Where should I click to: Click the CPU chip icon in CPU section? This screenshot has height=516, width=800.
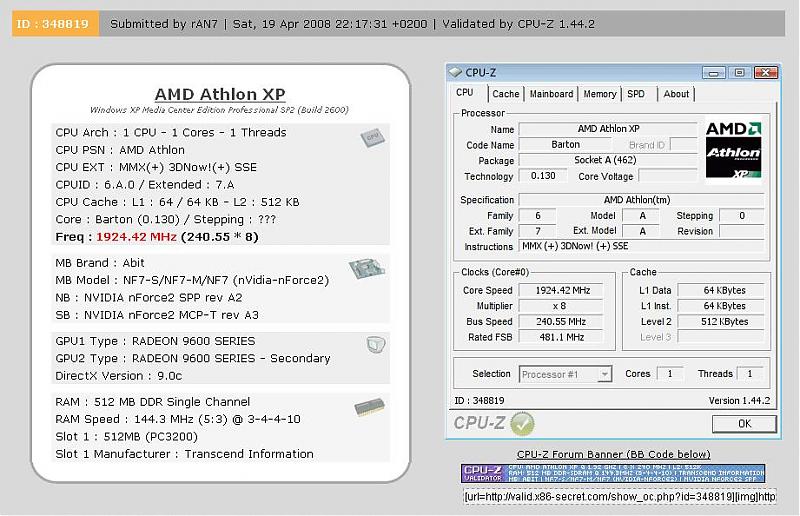point(372,137)
